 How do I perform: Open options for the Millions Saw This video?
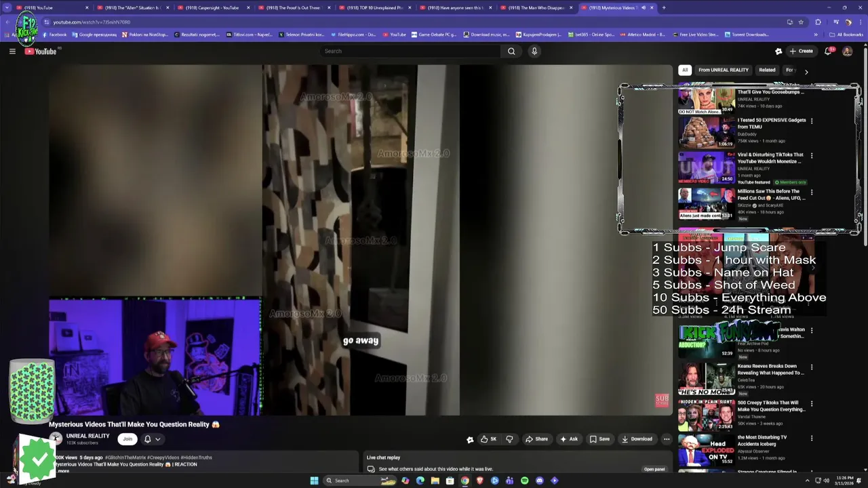click(812, 192)
